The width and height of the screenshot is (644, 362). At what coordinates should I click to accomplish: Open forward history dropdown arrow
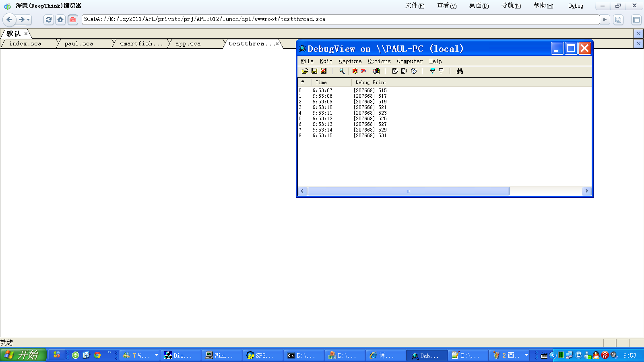(x=29, y=19)
